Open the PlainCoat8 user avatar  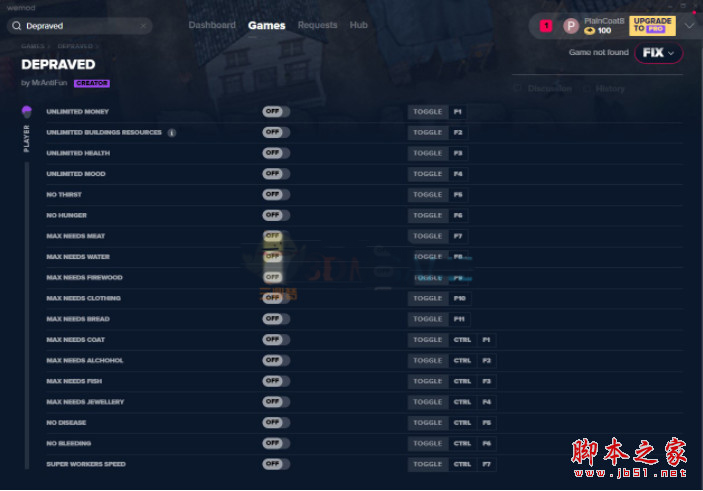(x=571, y=26)
